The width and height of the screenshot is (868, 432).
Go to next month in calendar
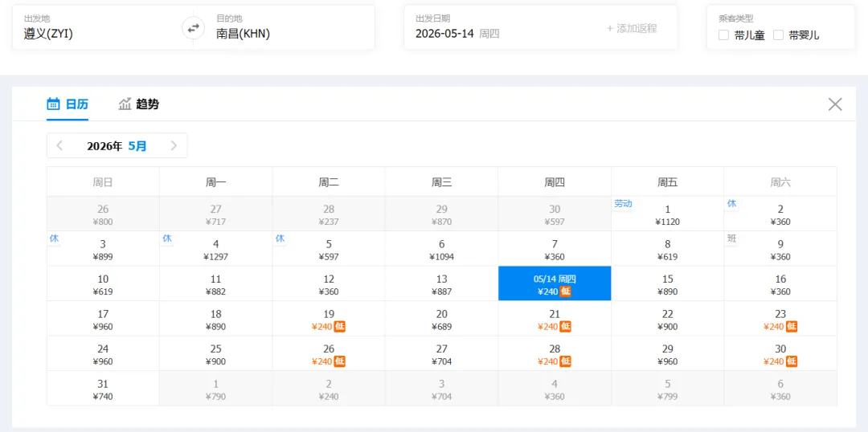174,146
